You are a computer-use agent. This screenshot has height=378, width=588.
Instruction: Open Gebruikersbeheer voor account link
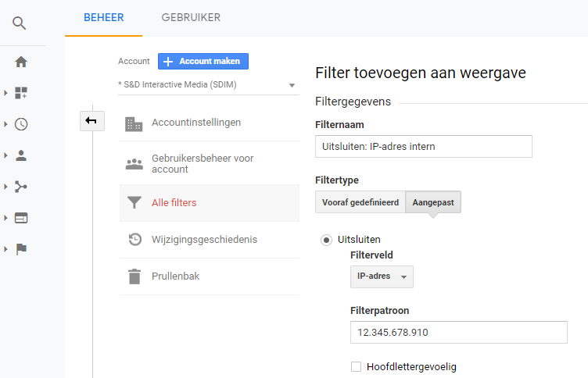(203, 164)
